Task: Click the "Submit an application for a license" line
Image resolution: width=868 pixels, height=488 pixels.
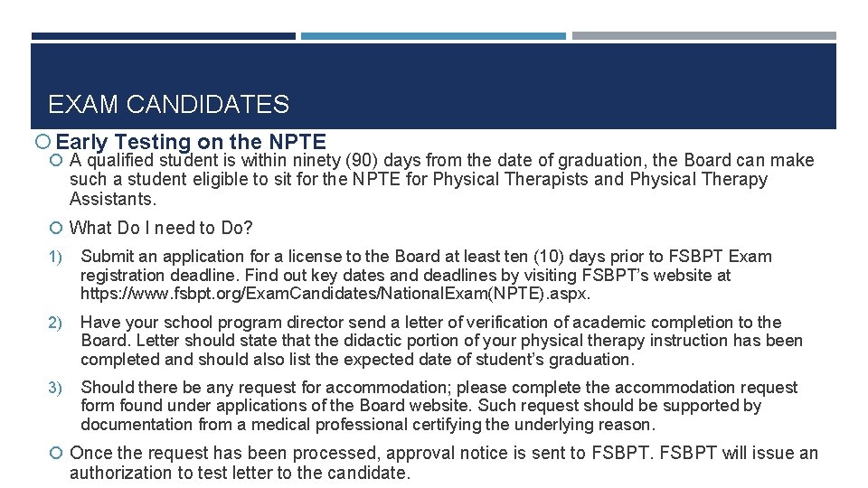Action: tap(426, 257)
